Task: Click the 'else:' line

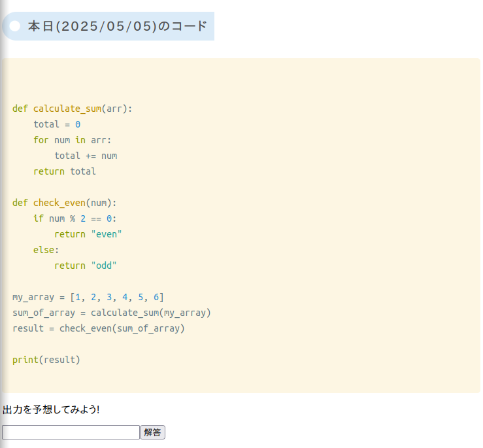Action: (x=46, y=250)
